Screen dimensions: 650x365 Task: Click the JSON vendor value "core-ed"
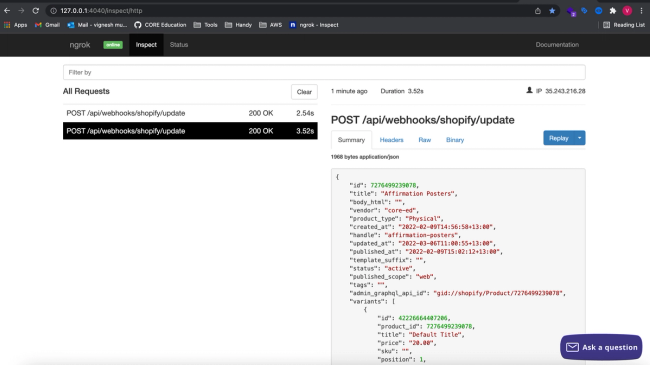[x=401, y=210]
